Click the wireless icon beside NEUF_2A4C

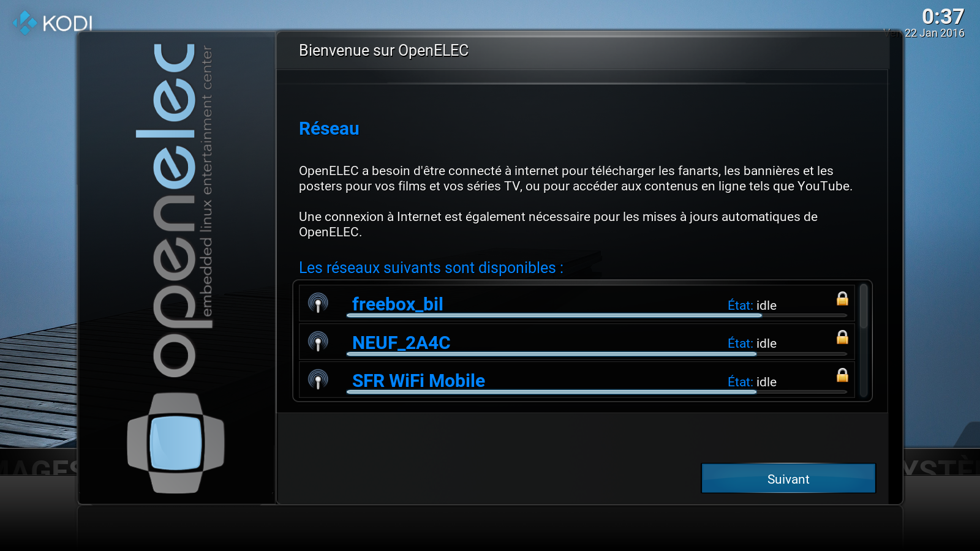point(318,341)
